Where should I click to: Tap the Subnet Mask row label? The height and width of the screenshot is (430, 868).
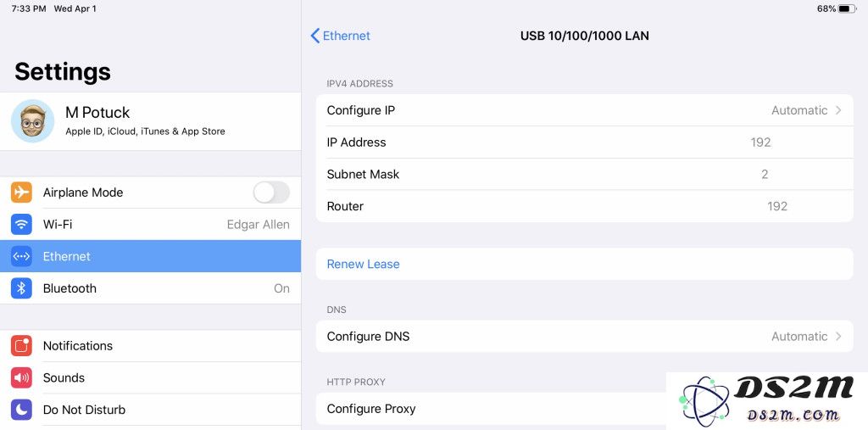(x=363, y=175)
